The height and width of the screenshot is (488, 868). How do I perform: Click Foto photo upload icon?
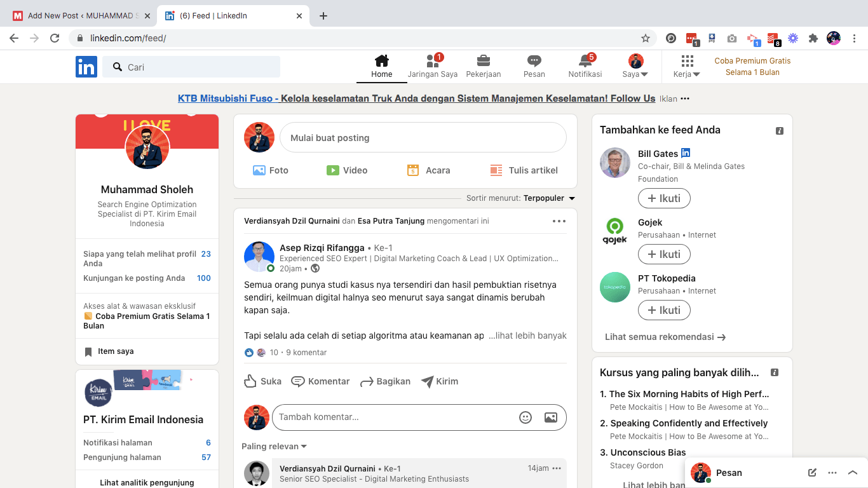259,170
